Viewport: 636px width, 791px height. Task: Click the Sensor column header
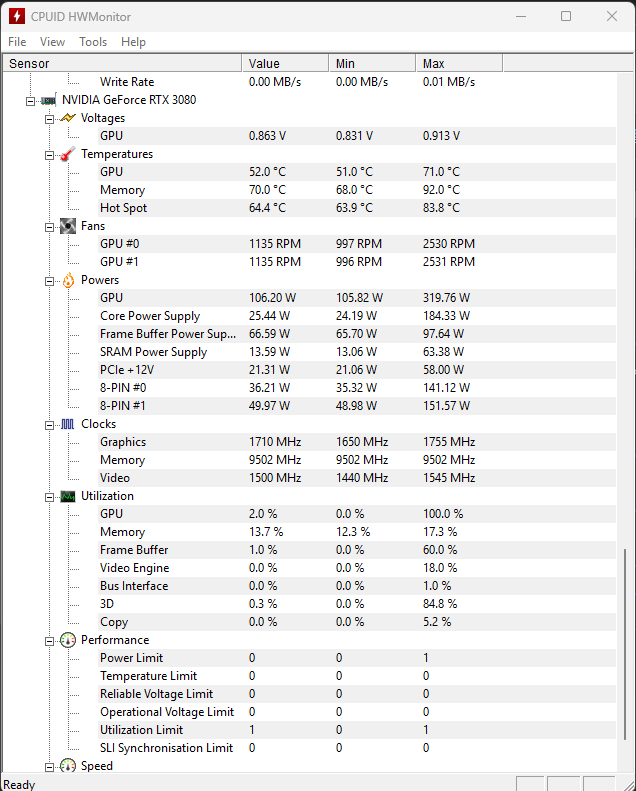(x=123, y=64)
